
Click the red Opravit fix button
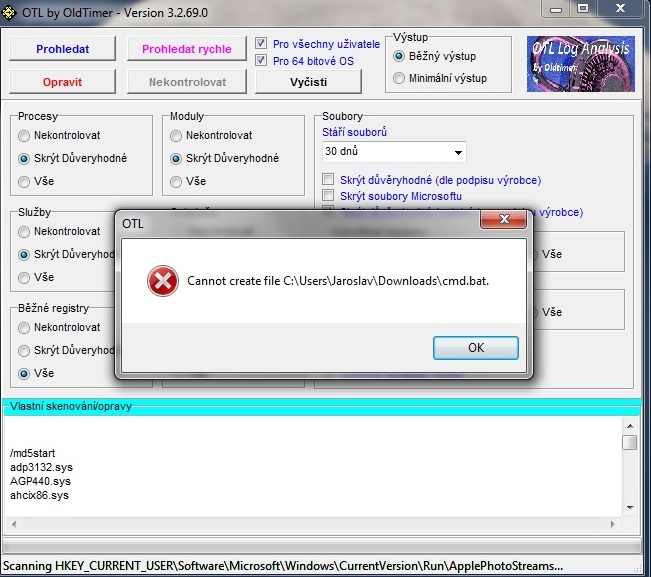63,82
